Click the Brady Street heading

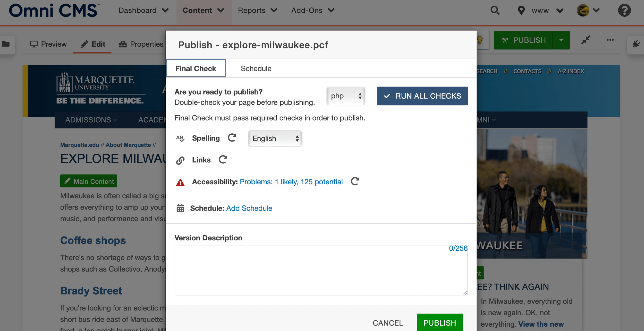(91, 291)
